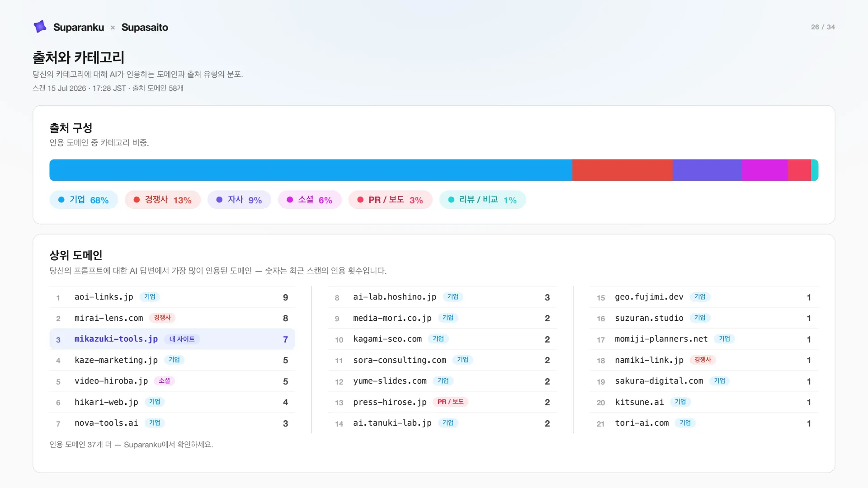Viewport: 868px width, 488px height.
Task: Select video-hiroba.jp domain
Action: pyautogui.click(x=111, y=381)
